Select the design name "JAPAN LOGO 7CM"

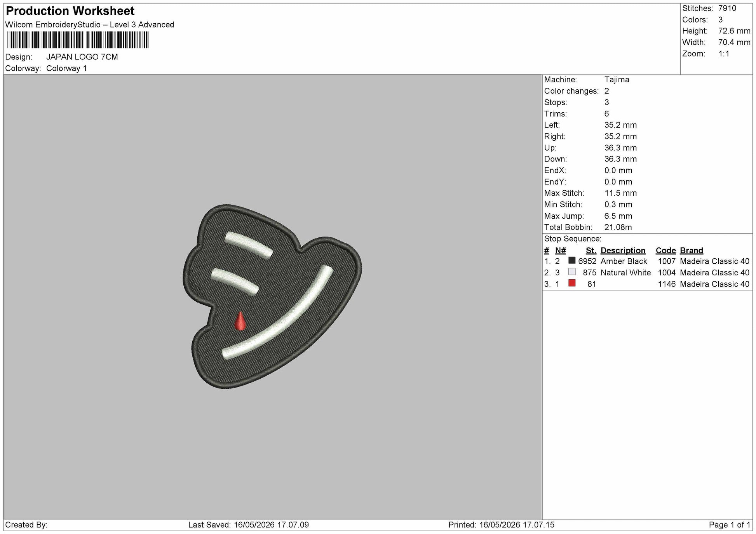tap(82, 57)
